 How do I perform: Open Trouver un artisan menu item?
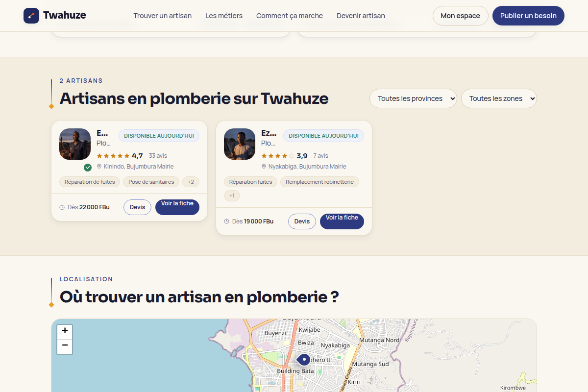tap(163, 16)
